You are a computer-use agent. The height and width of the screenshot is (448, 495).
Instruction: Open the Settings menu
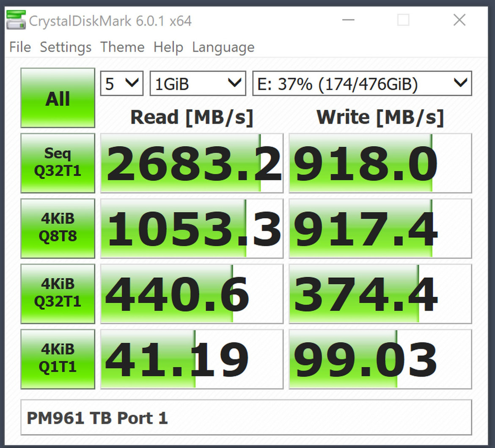[x=66, y=47]
